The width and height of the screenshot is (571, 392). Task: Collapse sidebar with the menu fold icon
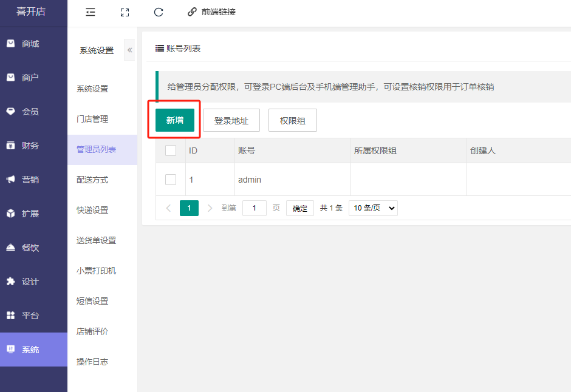(91, 12)
